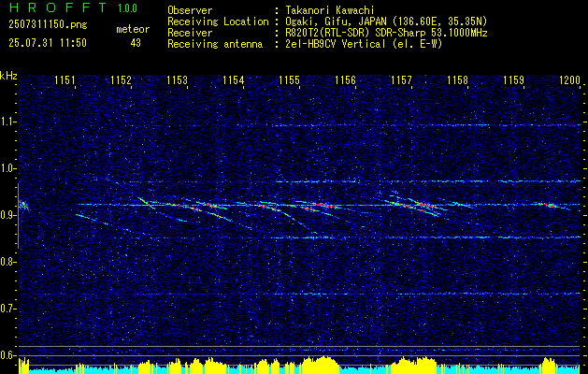Click frequency label 1.1 kHz
The width and height of the screenshot is (588, 374).
[x=7, y=122]
